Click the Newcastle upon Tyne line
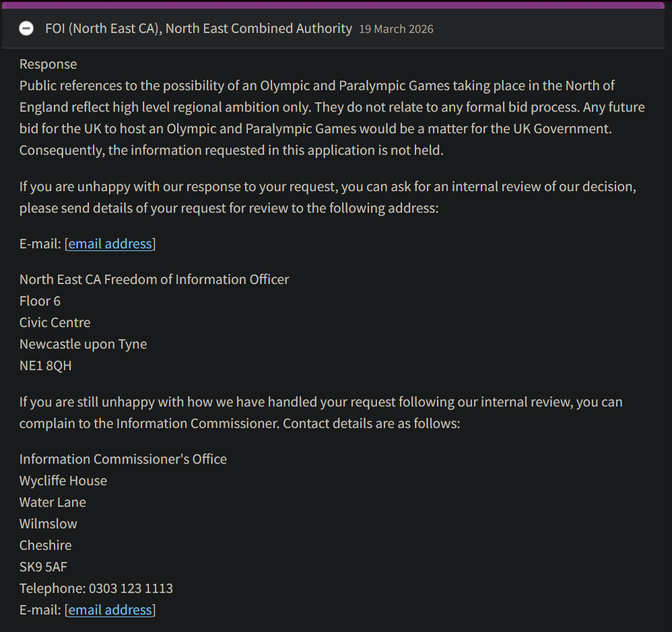672x632 pixels. click(83, 344)
